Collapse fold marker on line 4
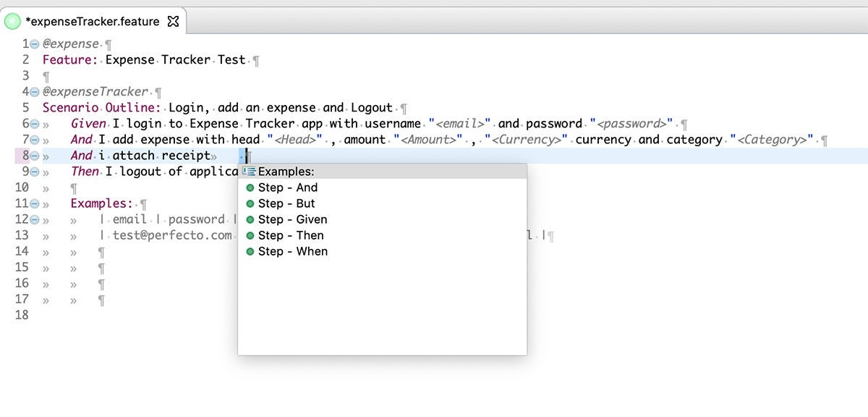This screenshot has height=417, width=868. (x=34, y=92)
